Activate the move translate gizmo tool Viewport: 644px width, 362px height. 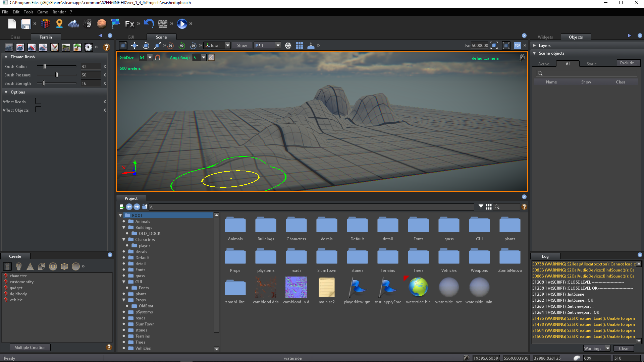tap(135, 46)
